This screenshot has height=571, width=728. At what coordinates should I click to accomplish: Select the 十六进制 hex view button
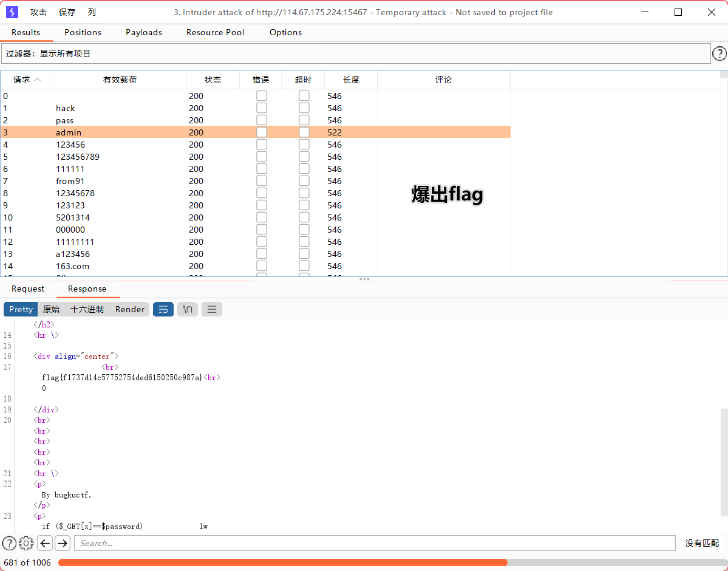pos(87,309)
